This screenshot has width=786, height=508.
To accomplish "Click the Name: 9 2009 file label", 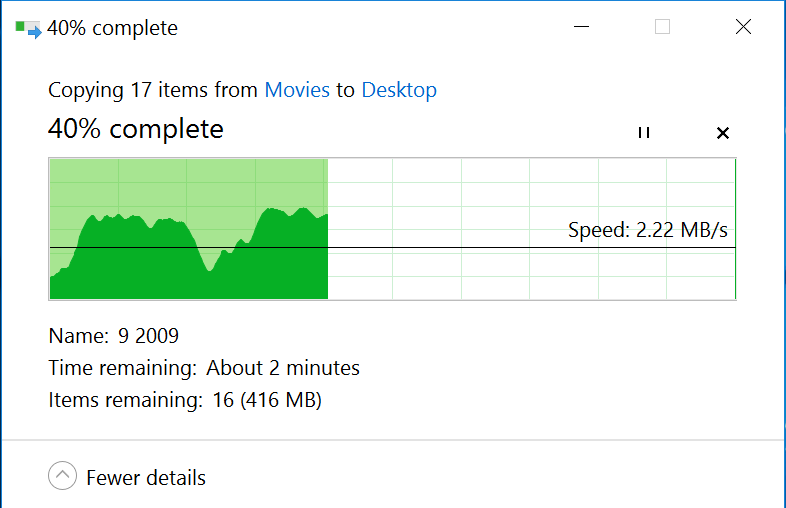I will pyautogui.click(x=113, y=336).
